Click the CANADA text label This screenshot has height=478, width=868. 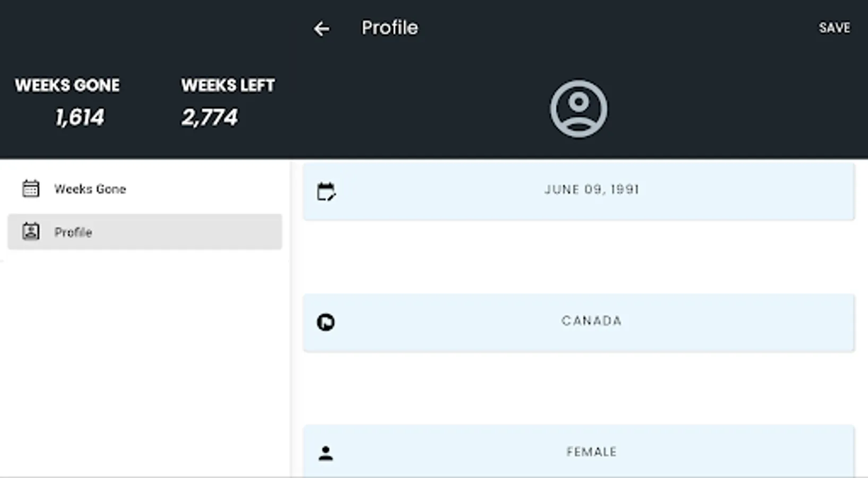point(591,321)
